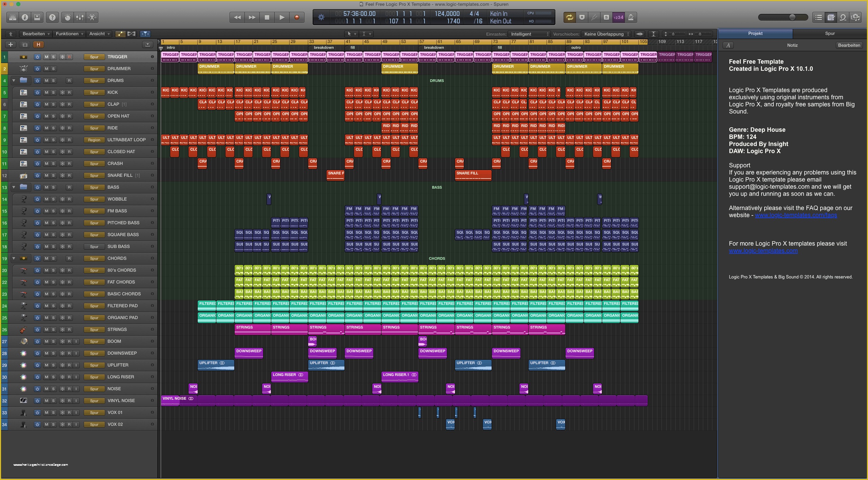The width and height of the screenshot is (868, 480).
Task: Toggle the 1234 Count-in button
Action: tap(618, 17)
